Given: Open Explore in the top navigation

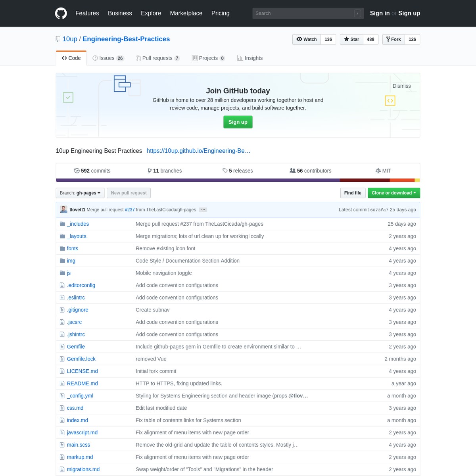Looking at the screenshot, I should [x=151, y=13].
